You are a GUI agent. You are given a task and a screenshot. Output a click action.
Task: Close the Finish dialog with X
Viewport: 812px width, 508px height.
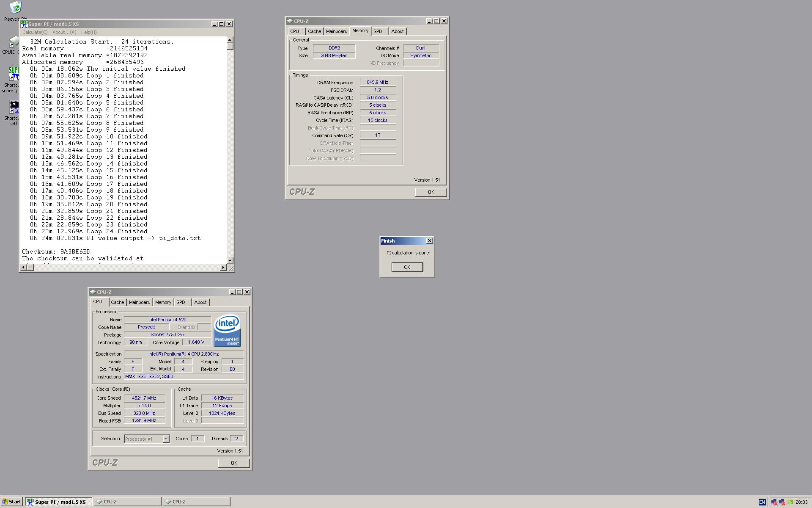coord(430,241)
